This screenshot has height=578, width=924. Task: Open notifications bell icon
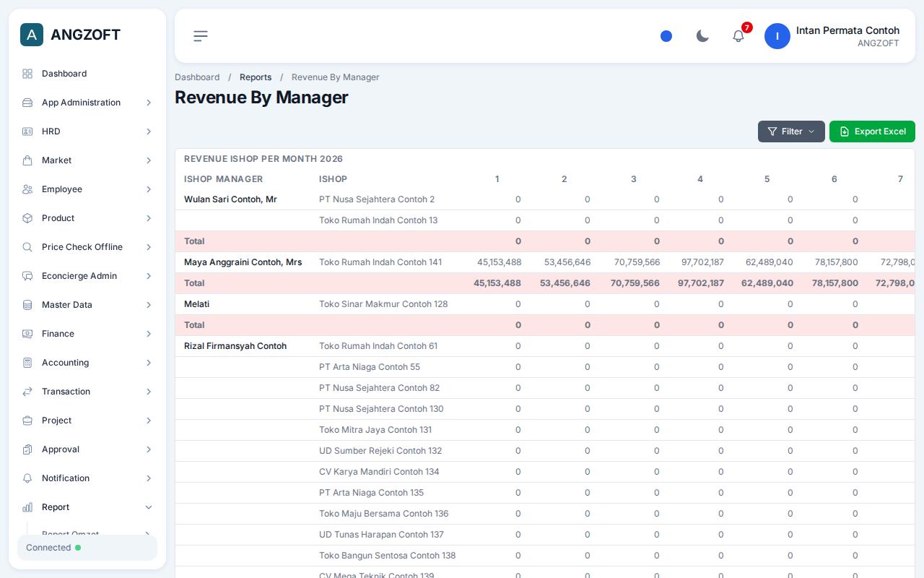738,36
